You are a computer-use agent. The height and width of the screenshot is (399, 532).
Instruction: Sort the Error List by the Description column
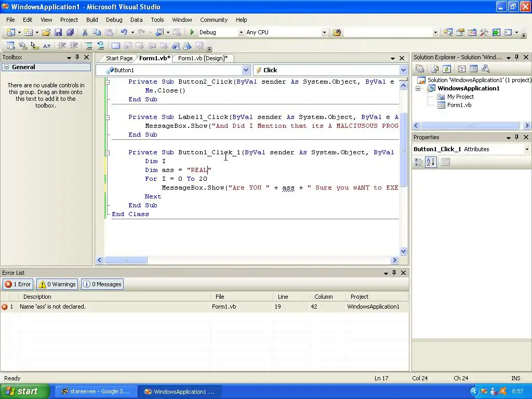click(x=115, y=297)
